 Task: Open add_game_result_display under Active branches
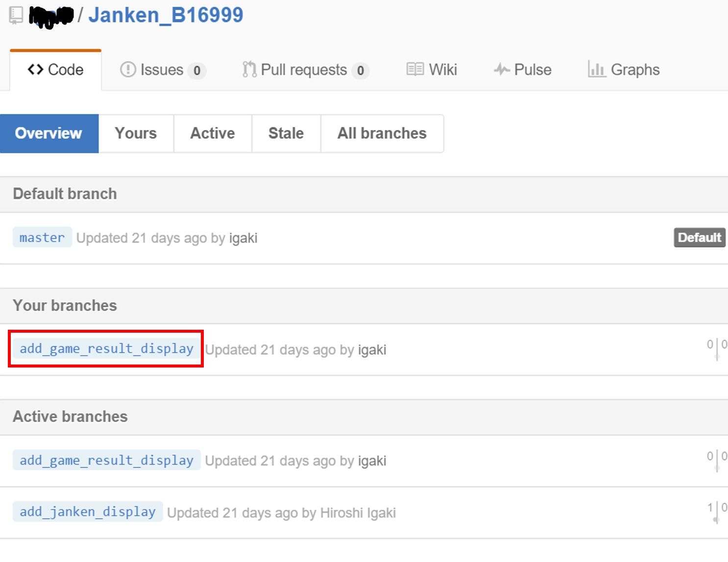106,461
